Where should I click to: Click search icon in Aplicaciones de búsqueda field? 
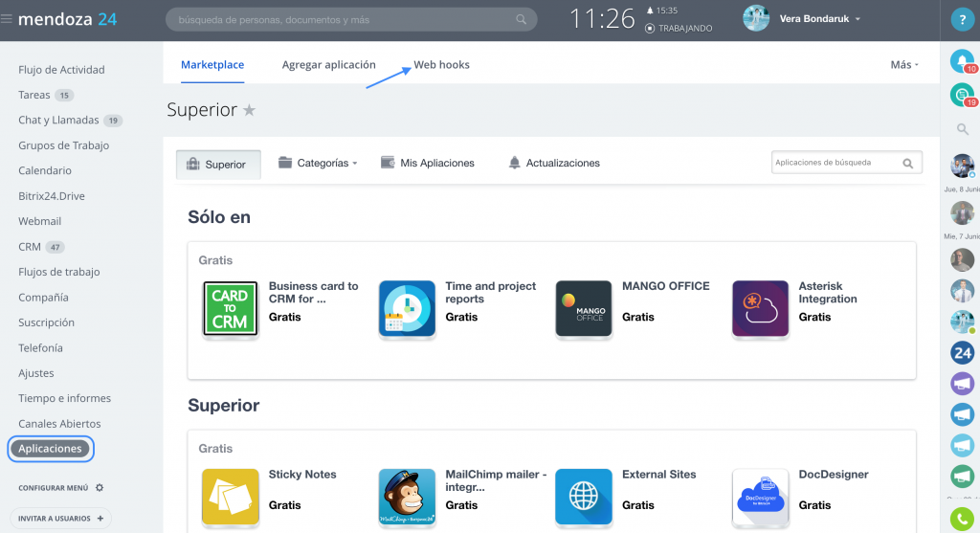point(907,163)
